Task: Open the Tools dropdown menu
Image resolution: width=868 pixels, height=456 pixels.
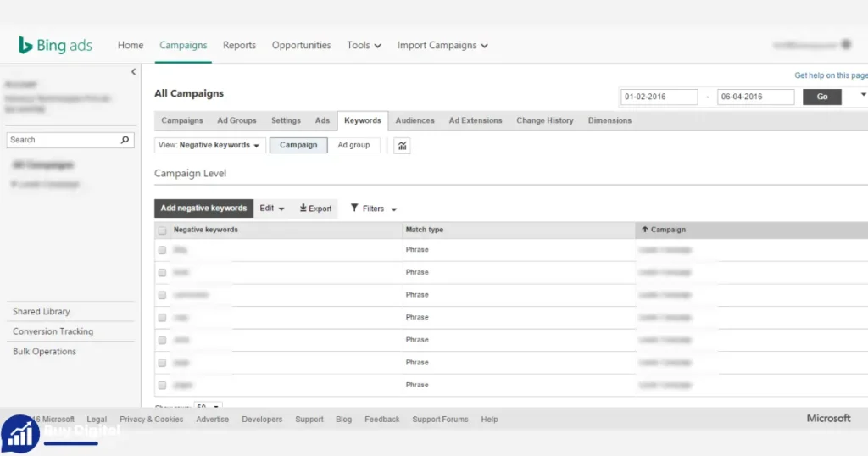Action: pyautogui.click(x=364, y=46)
